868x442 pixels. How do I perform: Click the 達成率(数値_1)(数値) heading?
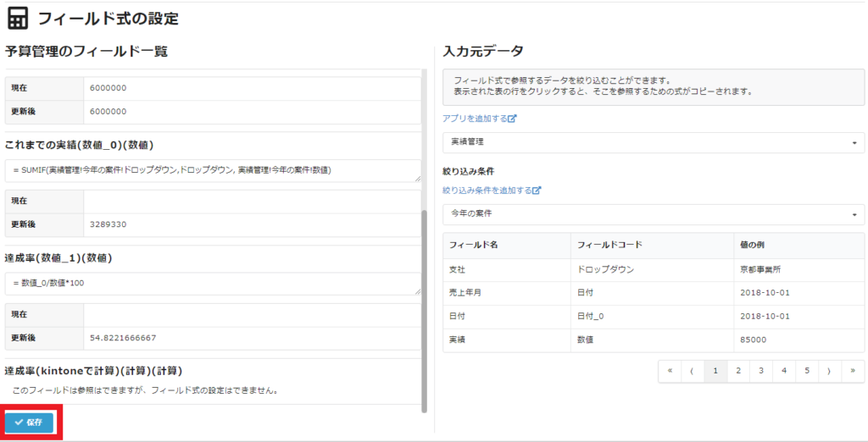pyautogui.click(x=58, y=257)
